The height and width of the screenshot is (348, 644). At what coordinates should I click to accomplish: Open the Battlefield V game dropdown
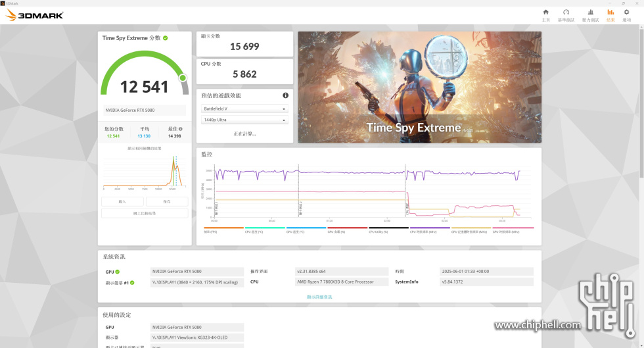click(x=244, y=109)
